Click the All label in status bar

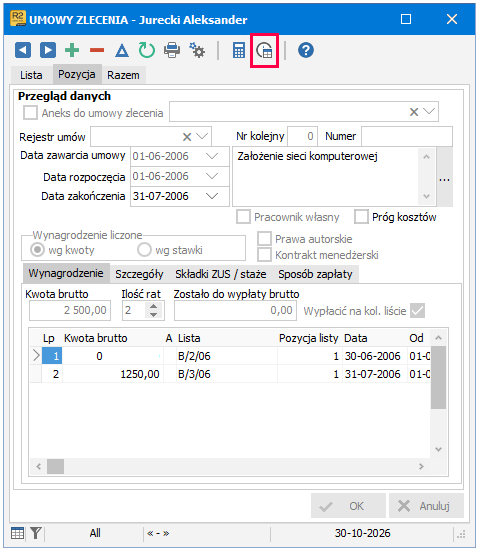(95, 533)
